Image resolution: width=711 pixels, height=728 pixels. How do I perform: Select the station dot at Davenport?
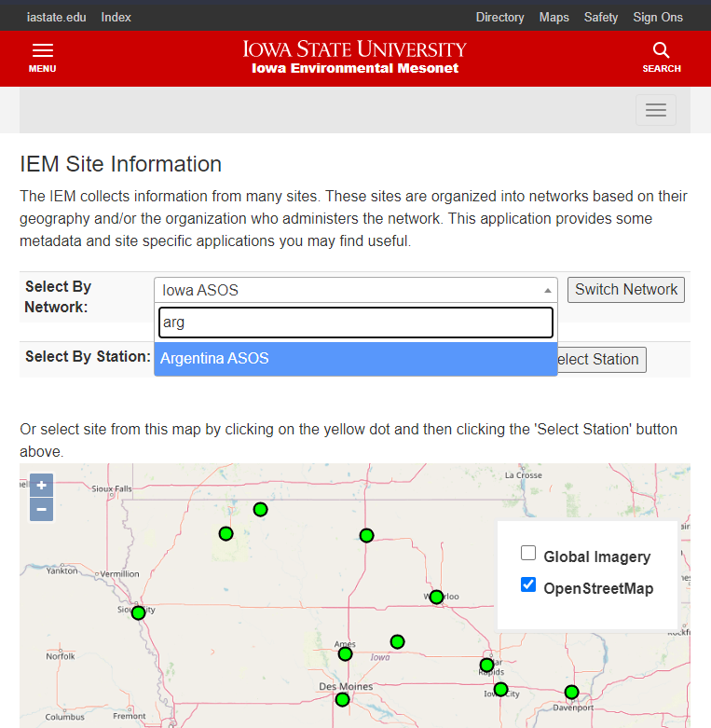(x=571, y=693)
